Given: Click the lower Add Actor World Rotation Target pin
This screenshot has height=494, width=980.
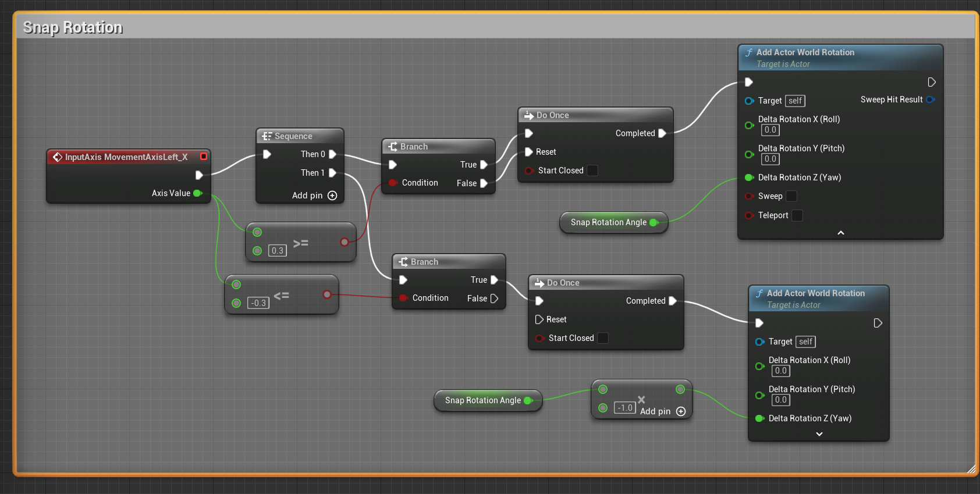Looking at the screenshot, I should (759, 342).
